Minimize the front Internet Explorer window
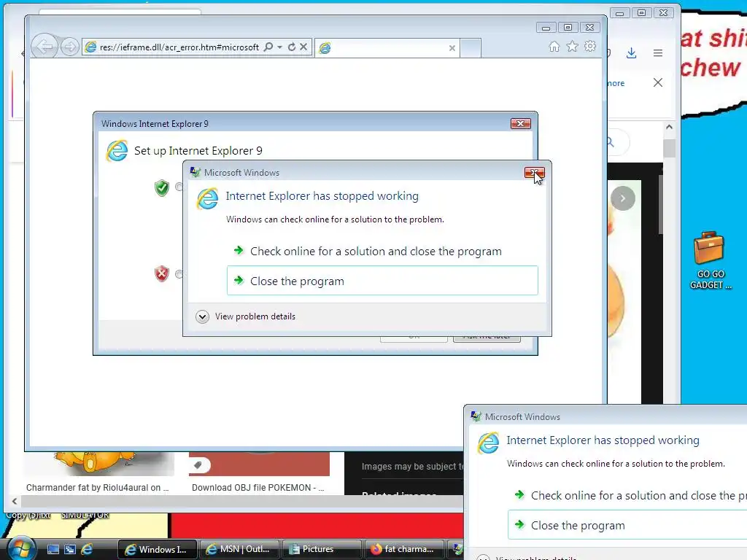Screen dimensions: 747x560 click(546, 28)
